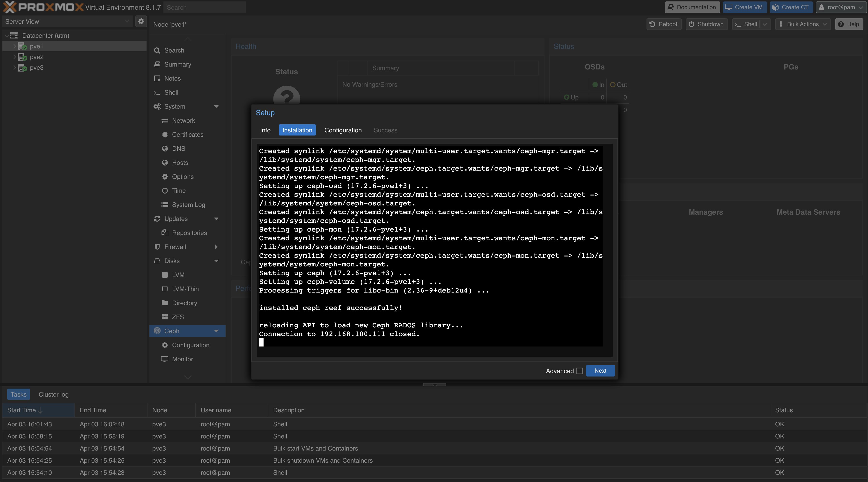The image size is (868, 482).
Task: Click the top Search input field
Action: 204,8
